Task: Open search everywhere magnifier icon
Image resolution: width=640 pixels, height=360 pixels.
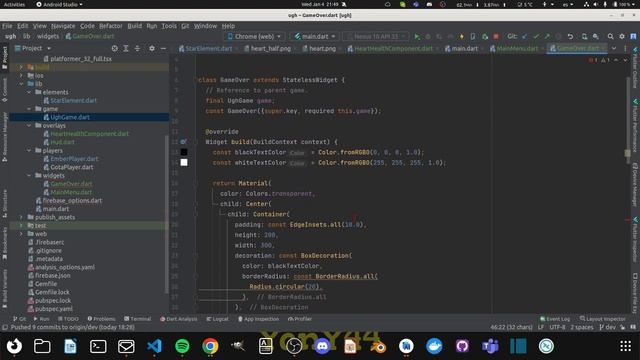Action: 610,36
